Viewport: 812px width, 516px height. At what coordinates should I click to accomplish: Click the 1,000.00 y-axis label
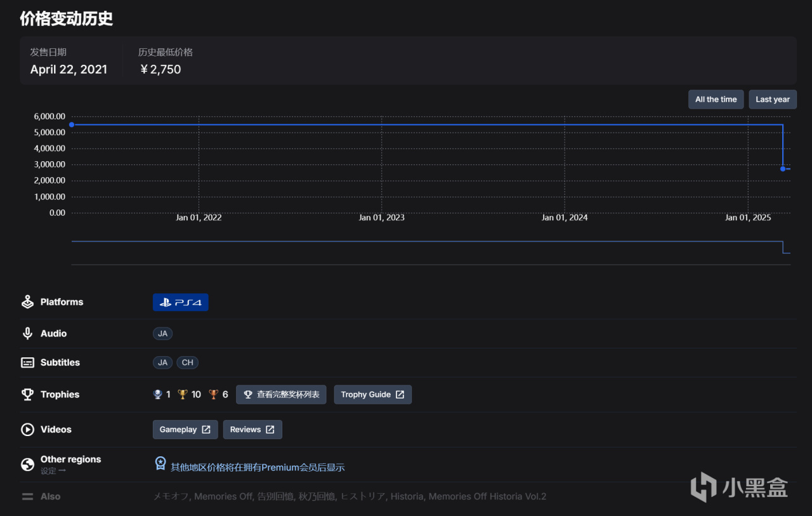tap(49, 197)
